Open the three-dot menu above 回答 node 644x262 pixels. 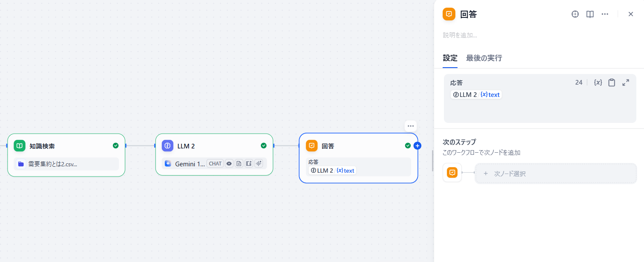(x=410, y=126)
